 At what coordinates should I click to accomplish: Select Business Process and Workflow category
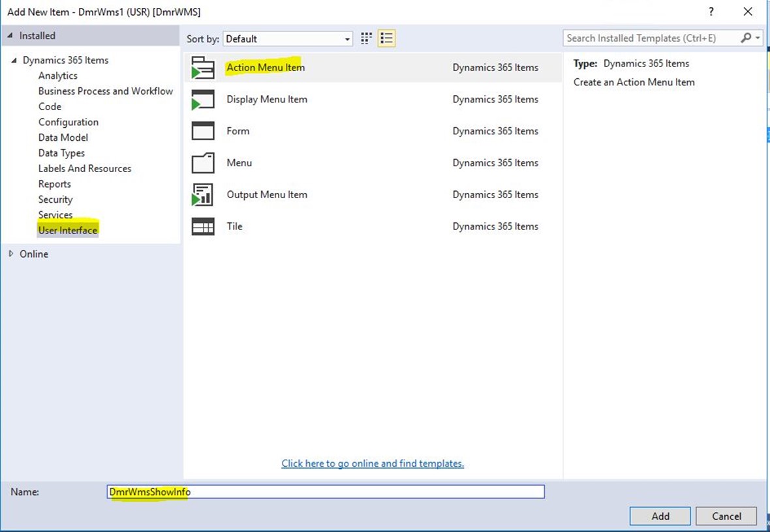coord(106,91)
